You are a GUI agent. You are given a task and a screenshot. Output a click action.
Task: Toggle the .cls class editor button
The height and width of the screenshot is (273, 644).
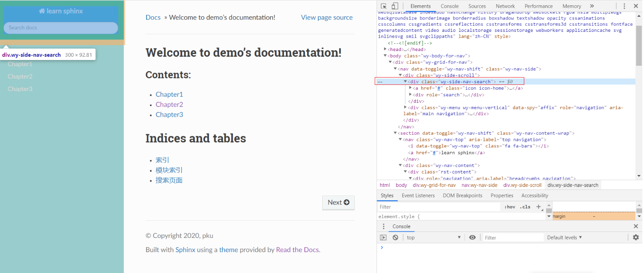point(525,207)
